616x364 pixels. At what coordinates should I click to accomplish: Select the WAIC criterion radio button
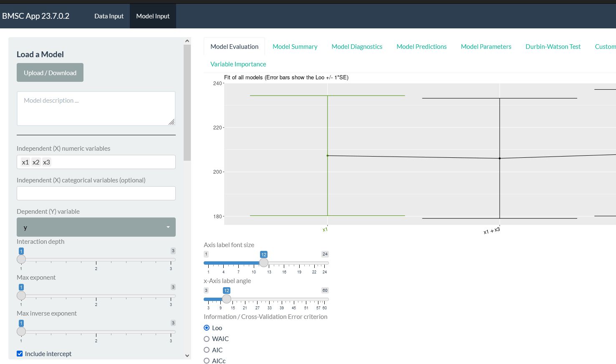[x=207, y=339]
